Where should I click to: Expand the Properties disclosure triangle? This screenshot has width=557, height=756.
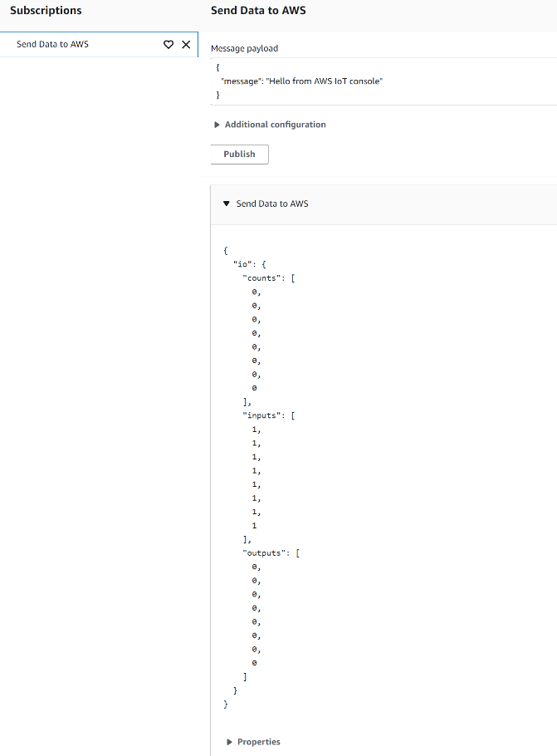click(x=229, y=742)
